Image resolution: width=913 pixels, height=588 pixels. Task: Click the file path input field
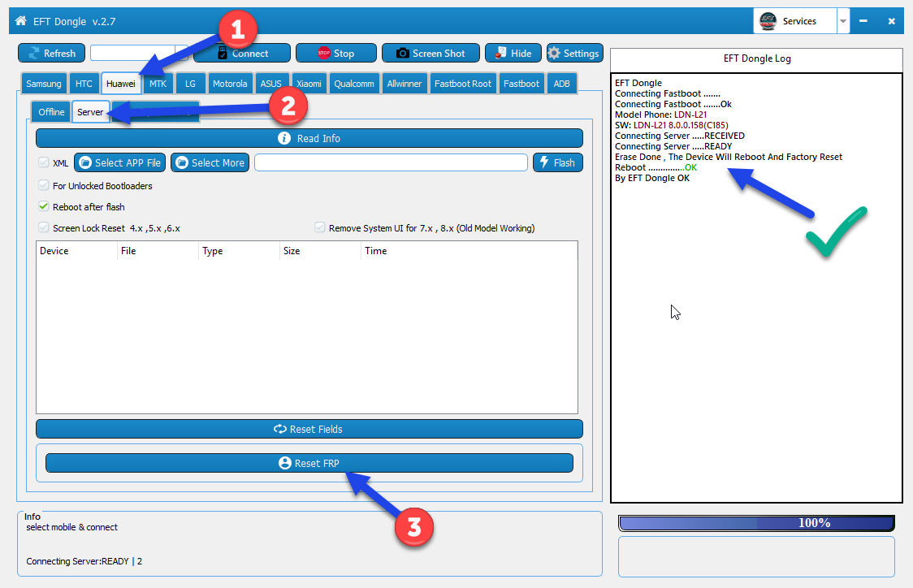coord(391,162)
